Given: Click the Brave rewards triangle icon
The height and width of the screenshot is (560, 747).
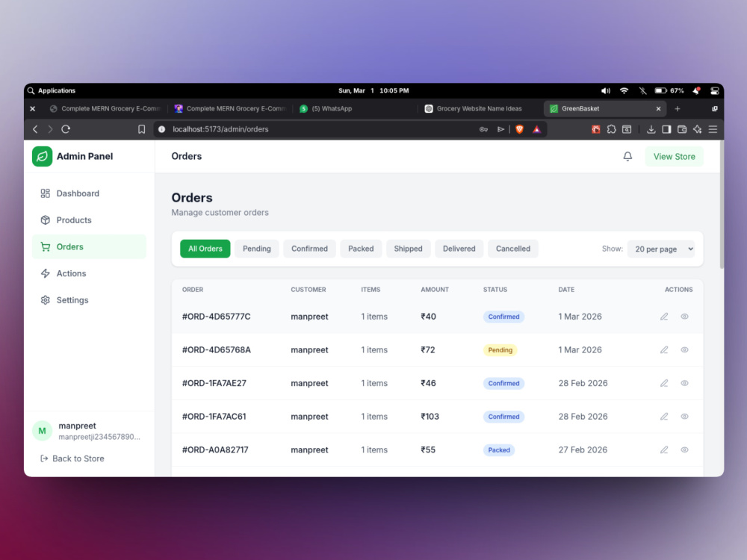Looking at the screenshot, I should (x=536, y=129).
